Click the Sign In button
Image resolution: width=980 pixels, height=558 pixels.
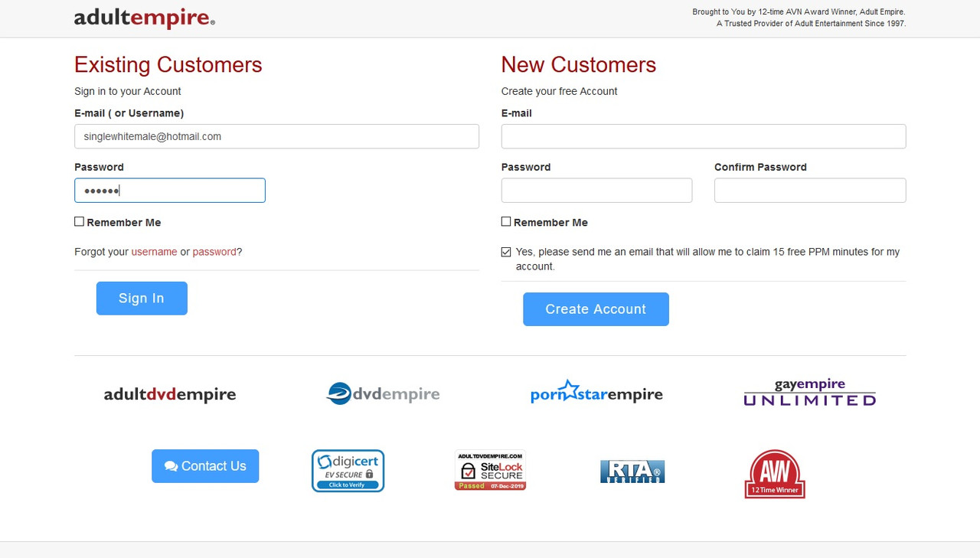(142, 299)
